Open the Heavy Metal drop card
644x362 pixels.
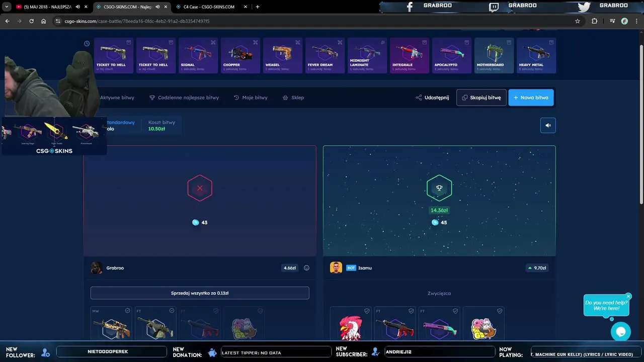[x=536, y=55]
